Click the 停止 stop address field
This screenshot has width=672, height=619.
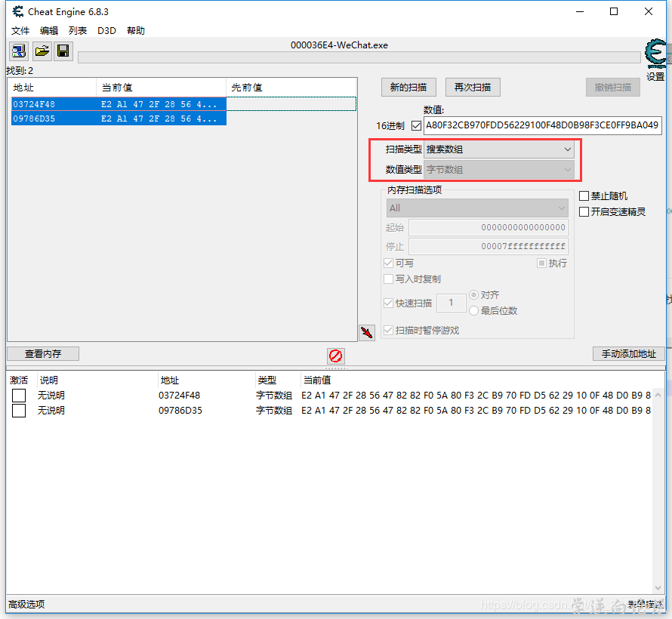pos(489,246)
